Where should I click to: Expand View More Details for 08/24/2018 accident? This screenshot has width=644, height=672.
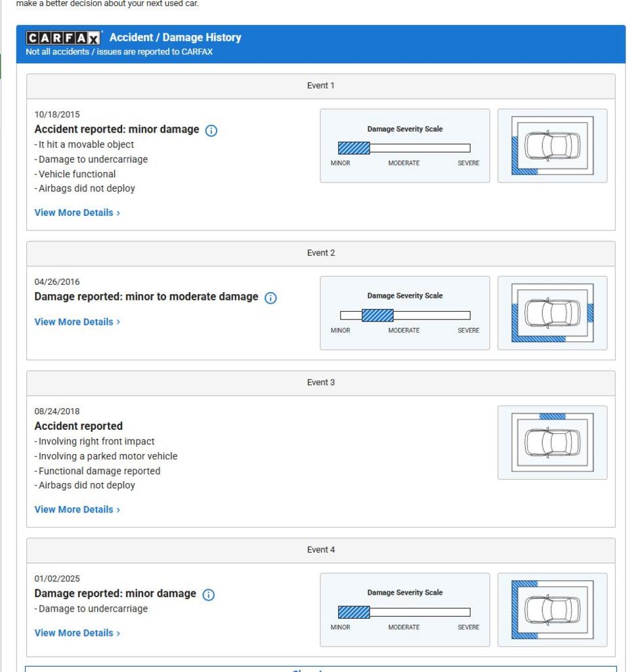77,509
